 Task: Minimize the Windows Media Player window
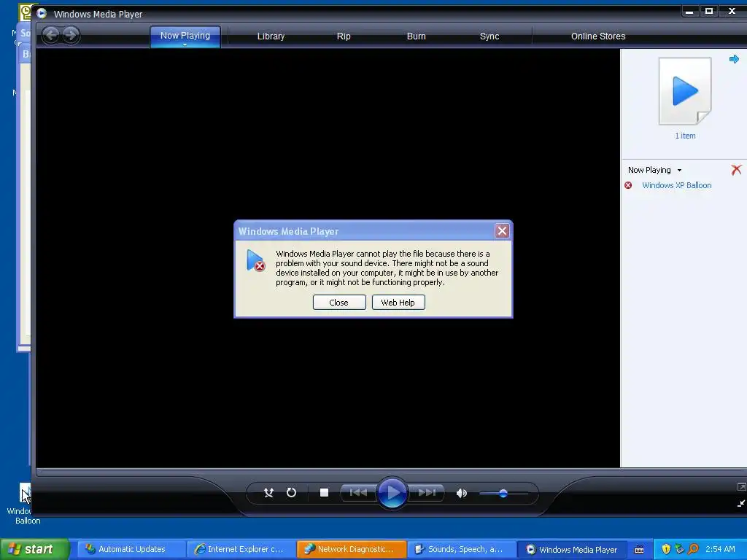pos(689,11)
